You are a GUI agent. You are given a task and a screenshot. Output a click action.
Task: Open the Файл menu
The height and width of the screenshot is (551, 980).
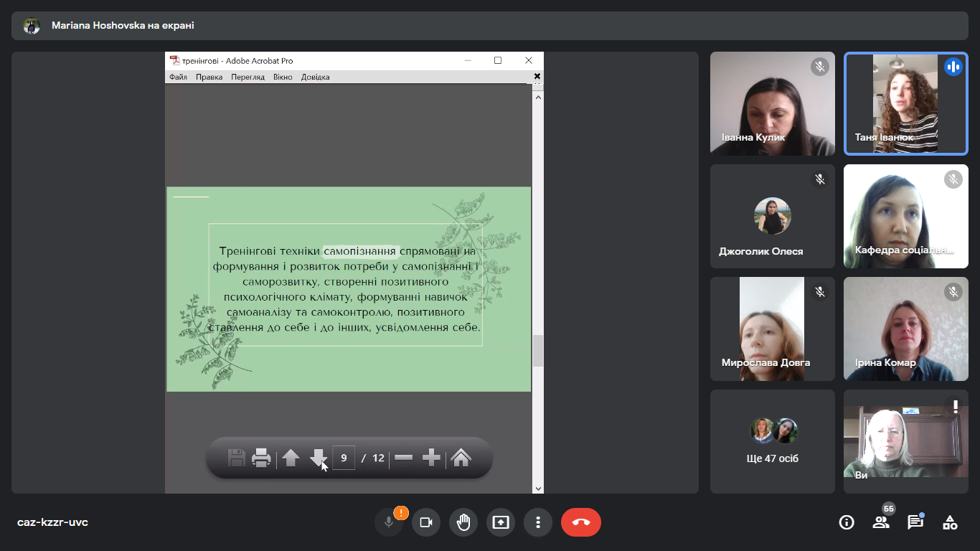point(178,77)
